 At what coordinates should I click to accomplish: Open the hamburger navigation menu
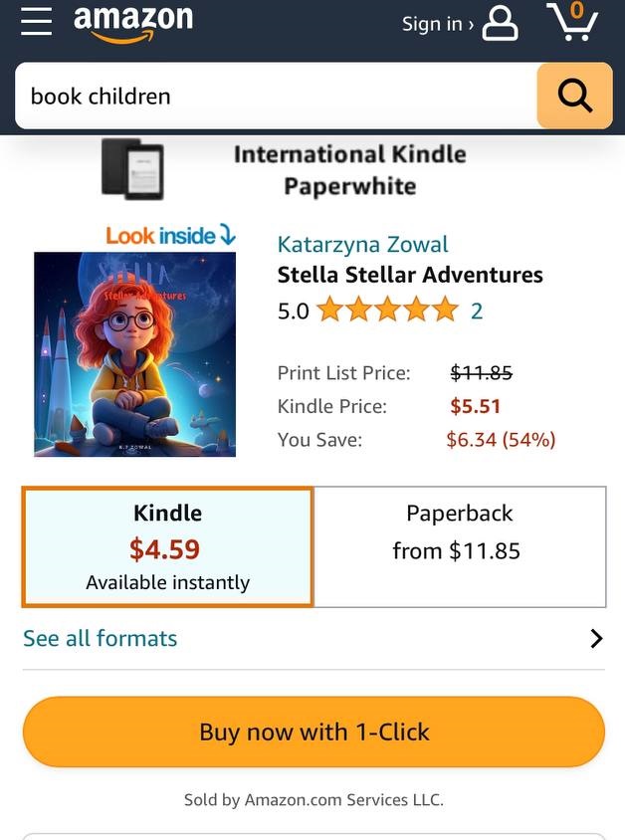(x=37, y=22)
